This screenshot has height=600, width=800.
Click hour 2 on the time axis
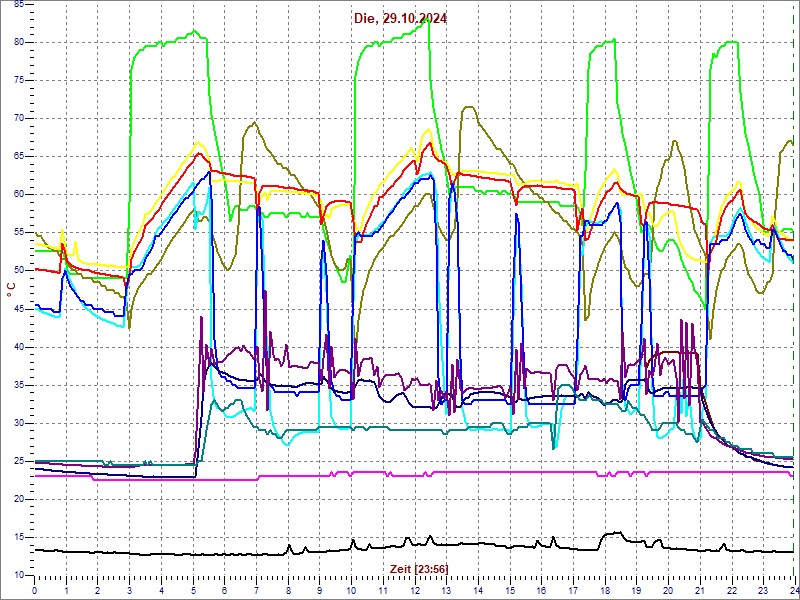[x=98, y=590]
